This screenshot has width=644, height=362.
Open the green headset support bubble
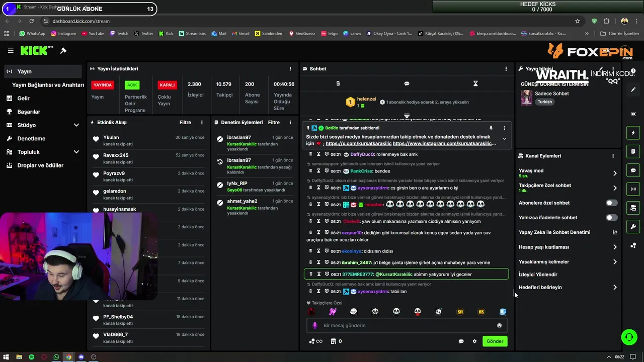point(629,337)
